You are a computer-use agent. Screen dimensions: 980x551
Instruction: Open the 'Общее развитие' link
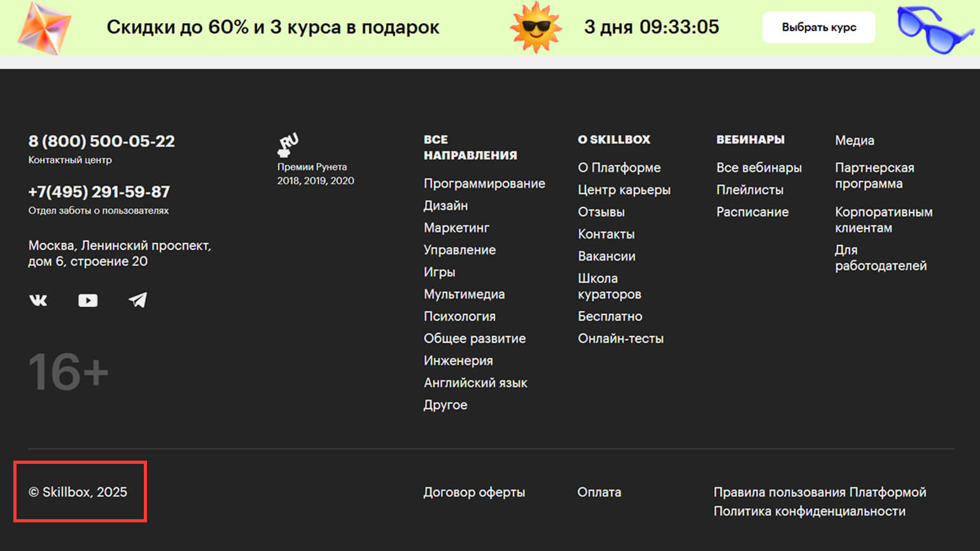point(475,338)
